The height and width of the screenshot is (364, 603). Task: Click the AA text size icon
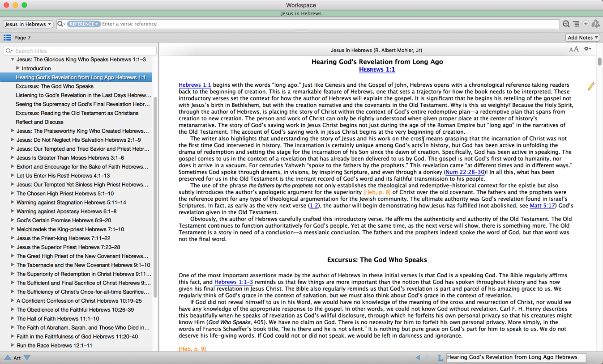(x=573, y=50)
